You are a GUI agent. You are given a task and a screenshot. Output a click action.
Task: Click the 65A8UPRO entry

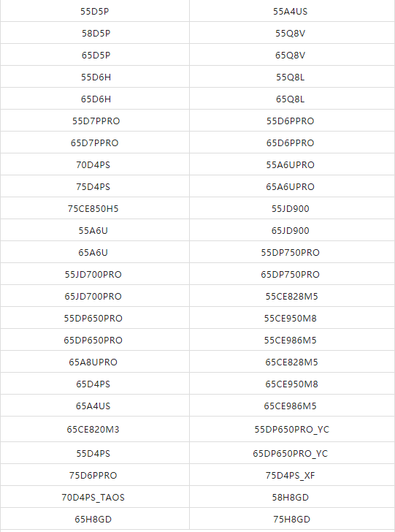tap(95, 362)
